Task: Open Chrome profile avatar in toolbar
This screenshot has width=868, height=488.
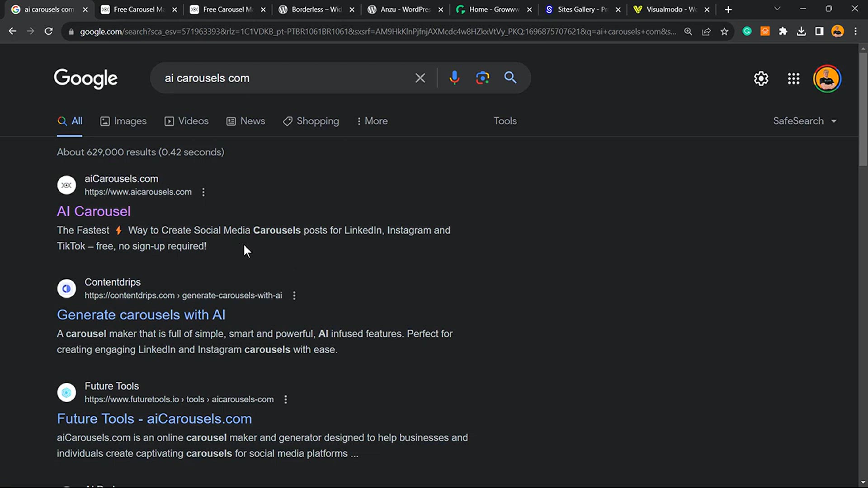Action: (x=837, y=31)
